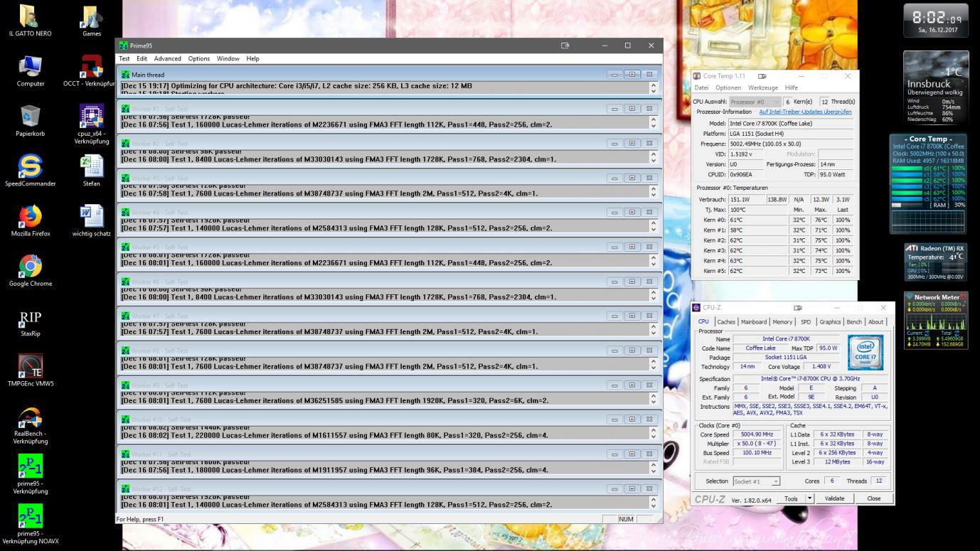Open the Help menu in Prime95
Viewport: 980px width, 551px height.
pyautogui.click(x=252, y=59)
